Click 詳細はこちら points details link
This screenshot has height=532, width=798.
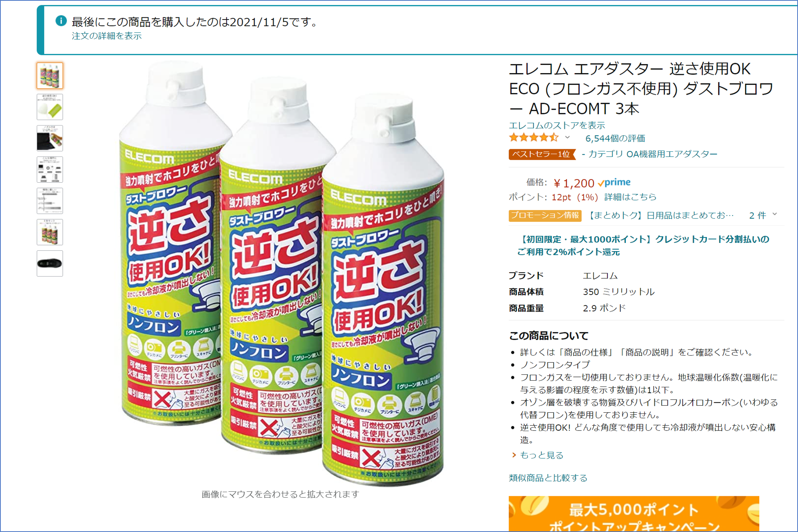[630, 197]
